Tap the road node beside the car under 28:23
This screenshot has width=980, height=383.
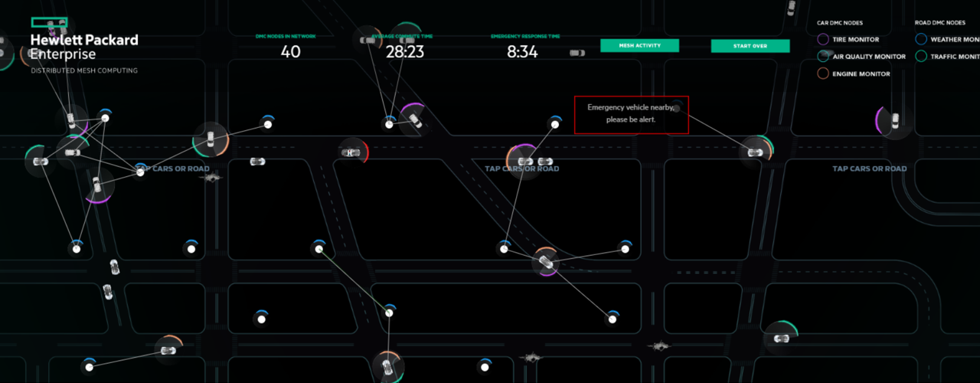[x=389, y=124]
